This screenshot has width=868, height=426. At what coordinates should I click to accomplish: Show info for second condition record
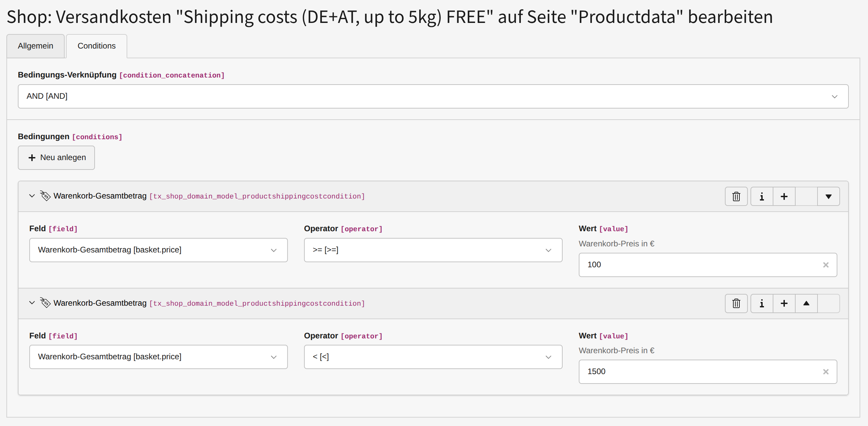coord(762,303)
